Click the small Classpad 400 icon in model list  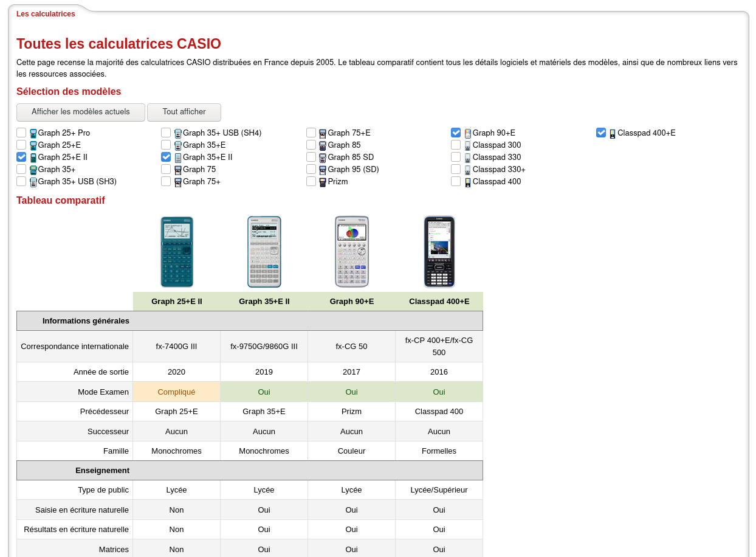467,182
